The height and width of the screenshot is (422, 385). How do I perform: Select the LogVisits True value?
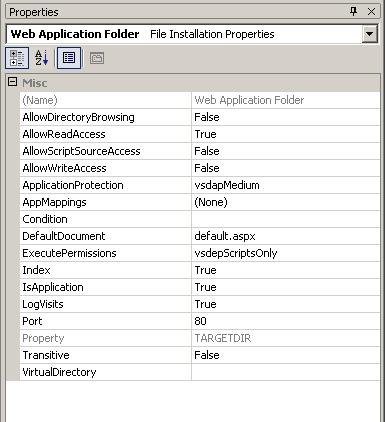click(x=286, y=304)
